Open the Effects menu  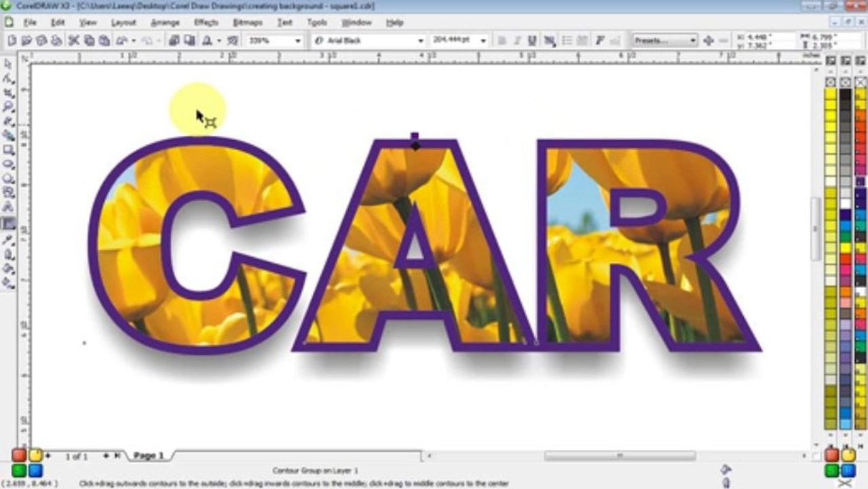point(206,22)
